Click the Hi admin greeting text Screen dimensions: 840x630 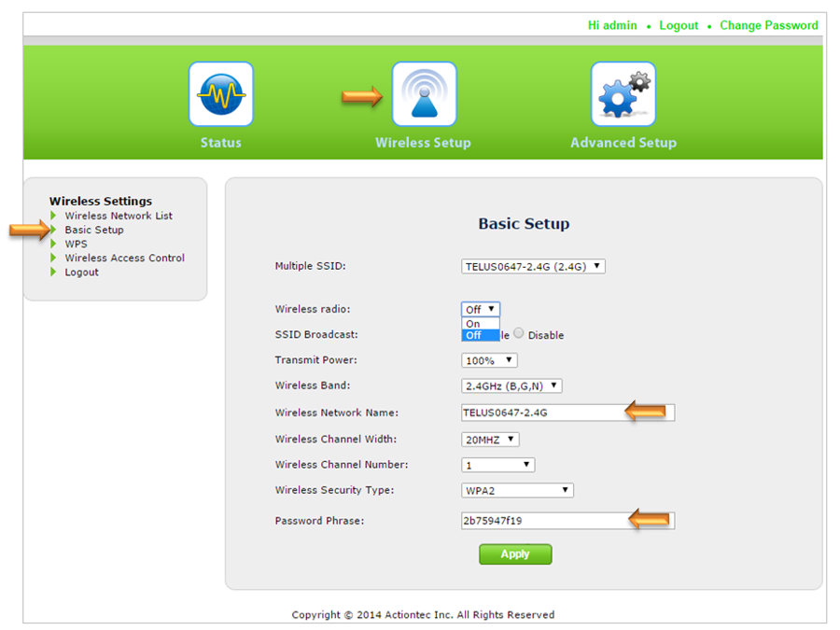pyautogui.click(x=612, y=26)
